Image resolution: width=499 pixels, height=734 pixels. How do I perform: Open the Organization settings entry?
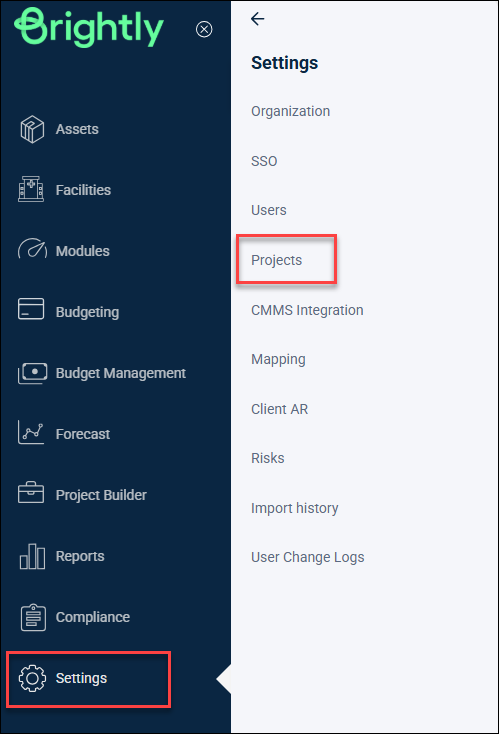(291, 111)
